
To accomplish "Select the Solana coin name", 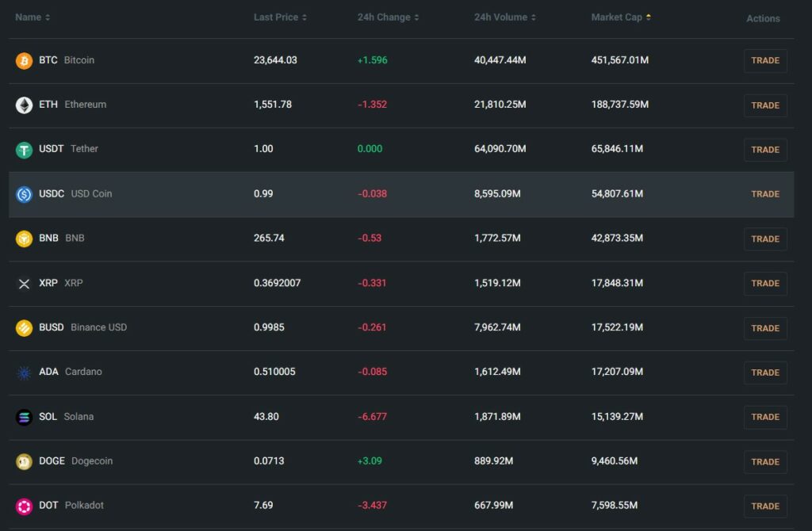I will (x=79, y=417).
